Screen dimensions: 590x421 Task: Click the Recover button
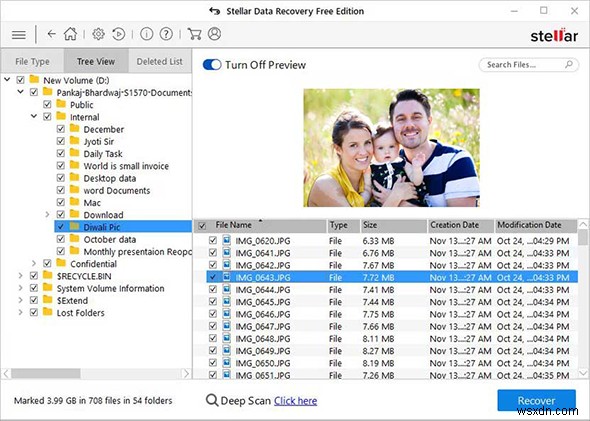pyautogui.click(x=537, y=400)
